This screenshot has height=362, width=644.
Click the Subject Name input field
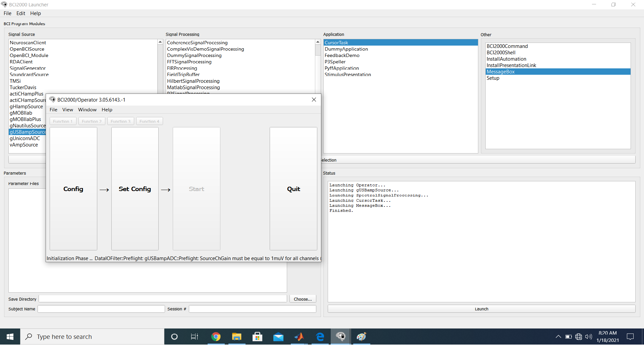pyautogui.click(x=101, y=309)
